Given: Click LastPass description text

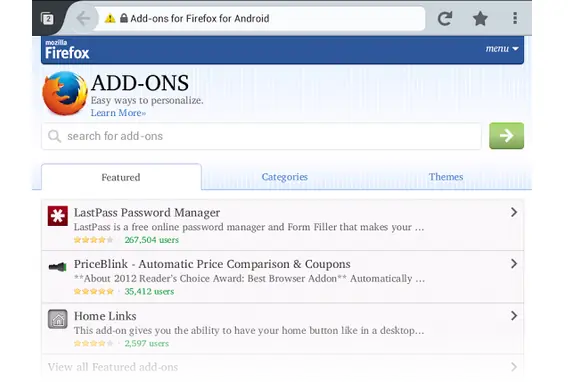Looking at the screenshot, I should tap(249, 227).
